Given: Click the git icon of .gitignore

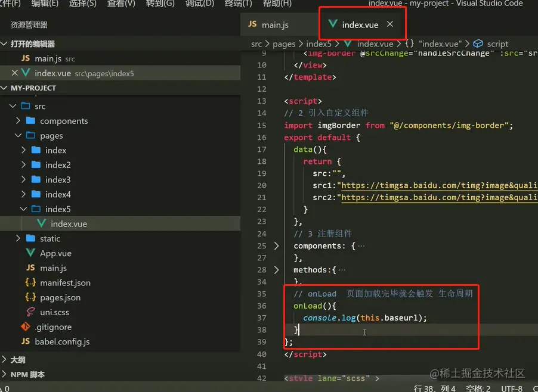Looking at the screenshot, I should pyautogui.click(x=26, y=326).
